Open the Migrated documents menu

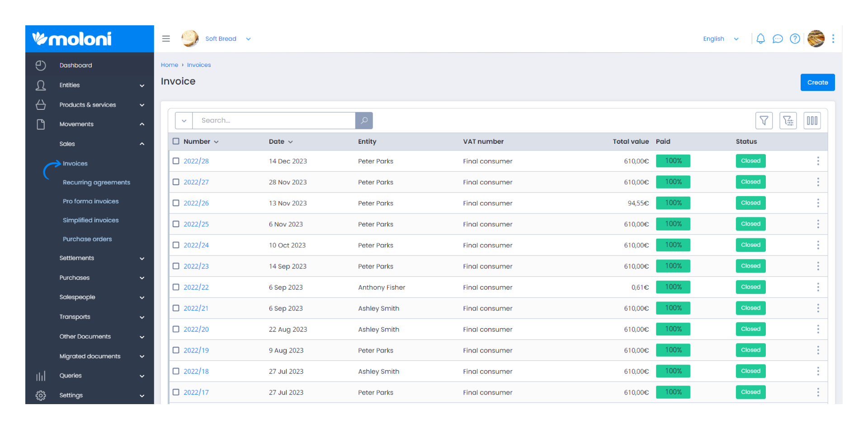pos(90,356)
